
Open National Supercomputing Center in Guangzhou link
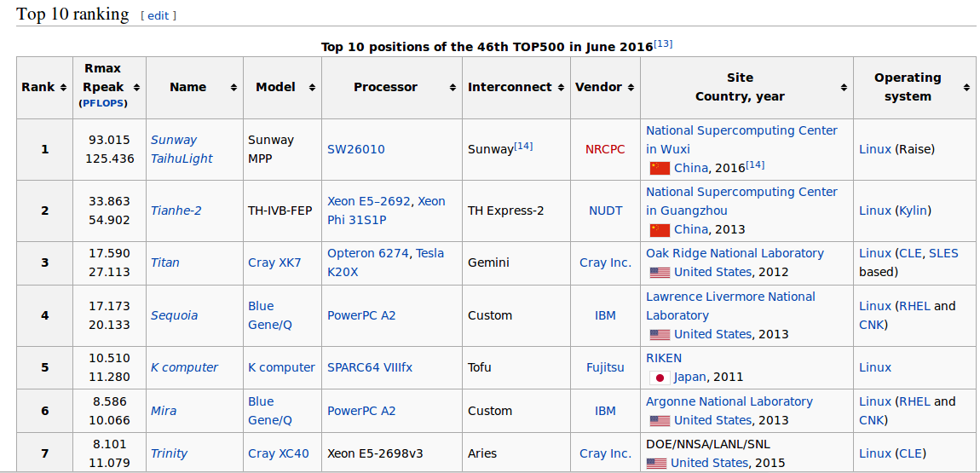[x=742, y=201]
